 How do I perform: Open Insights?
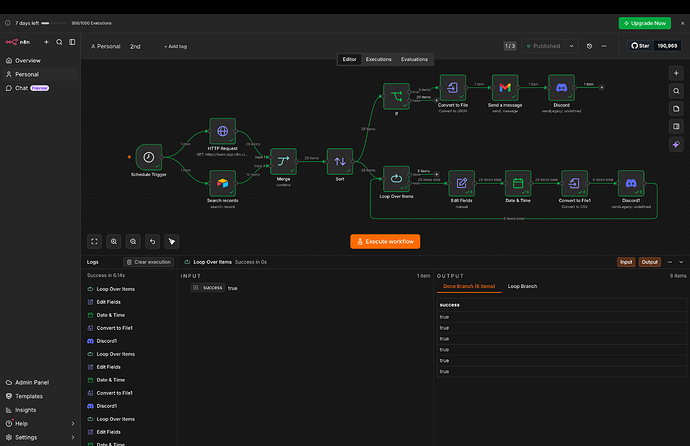(40, 410)
